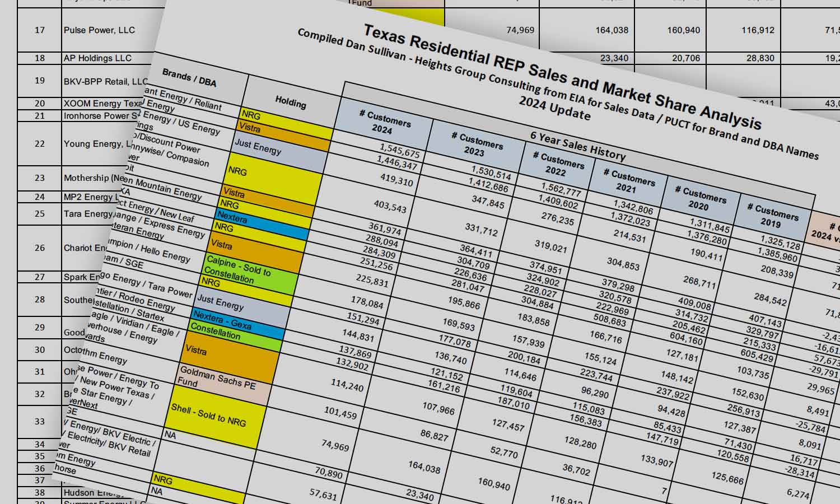840x504 pixels.
Task: Click row number 33 in the background sheet
Action: (x=39, y=421)
